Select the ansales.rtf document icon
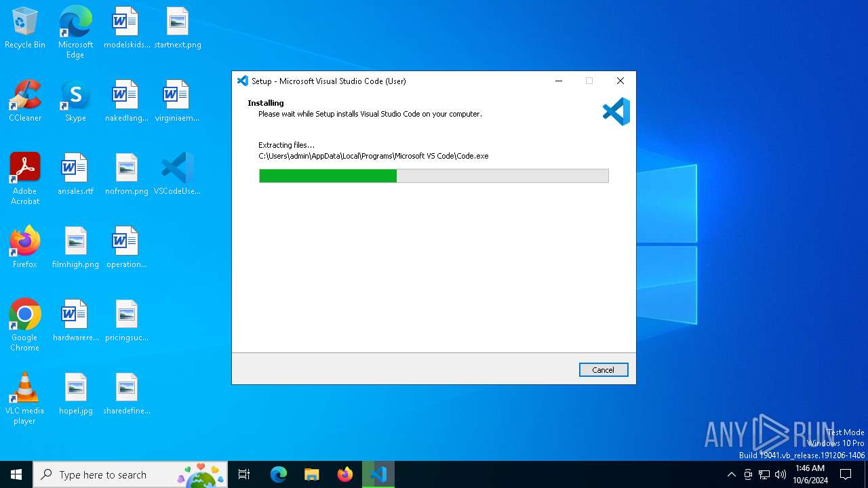 75,175
